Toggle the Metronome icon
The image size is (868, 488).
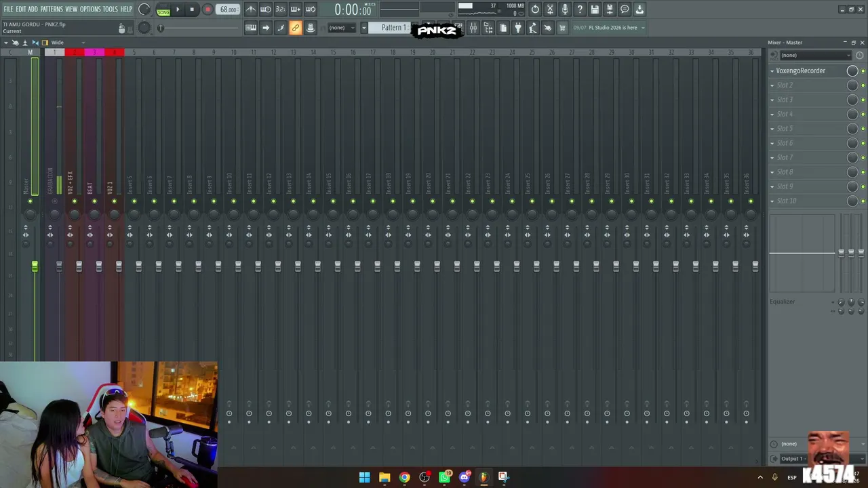point(251,9)
